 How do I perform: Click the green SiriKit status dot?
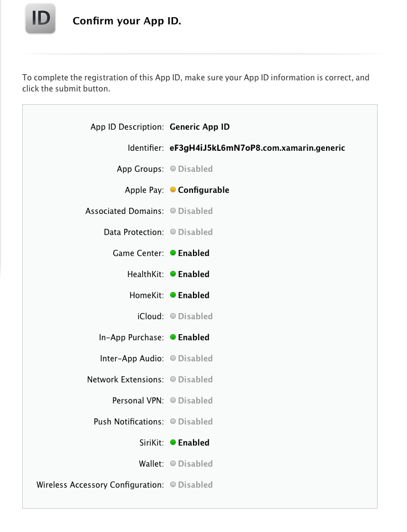pyautogui.click(x=173, y=443)
